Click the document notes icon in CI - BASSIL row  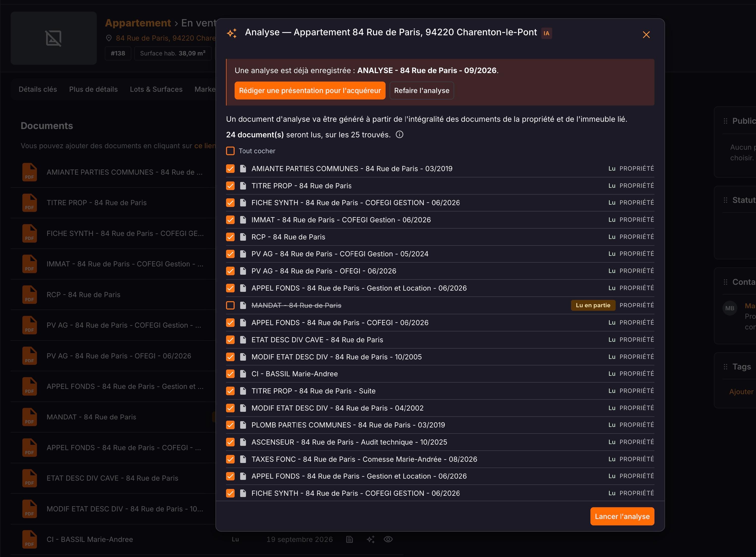tap(350, 539)
